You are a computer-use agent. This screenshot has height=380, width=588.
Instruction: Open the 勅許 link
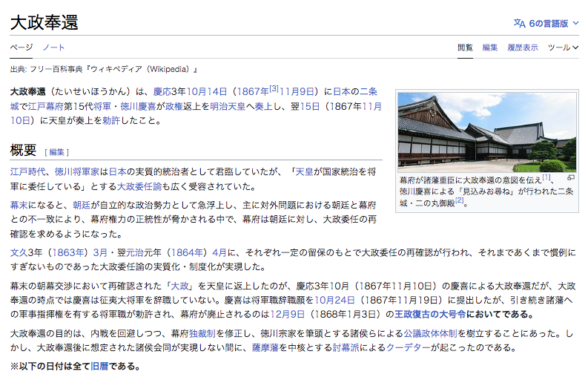111,121
